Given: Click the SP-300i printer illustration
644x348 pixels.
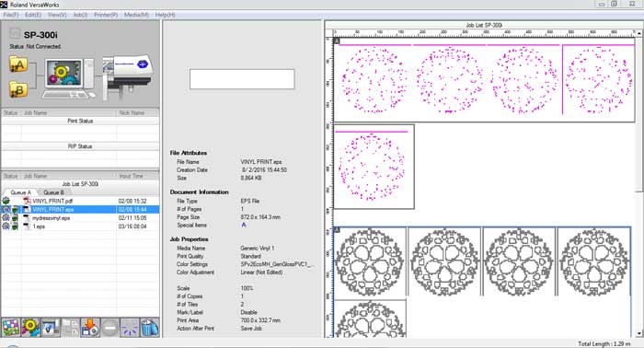Looking at the screenshot, I should [x=128, y=76].
